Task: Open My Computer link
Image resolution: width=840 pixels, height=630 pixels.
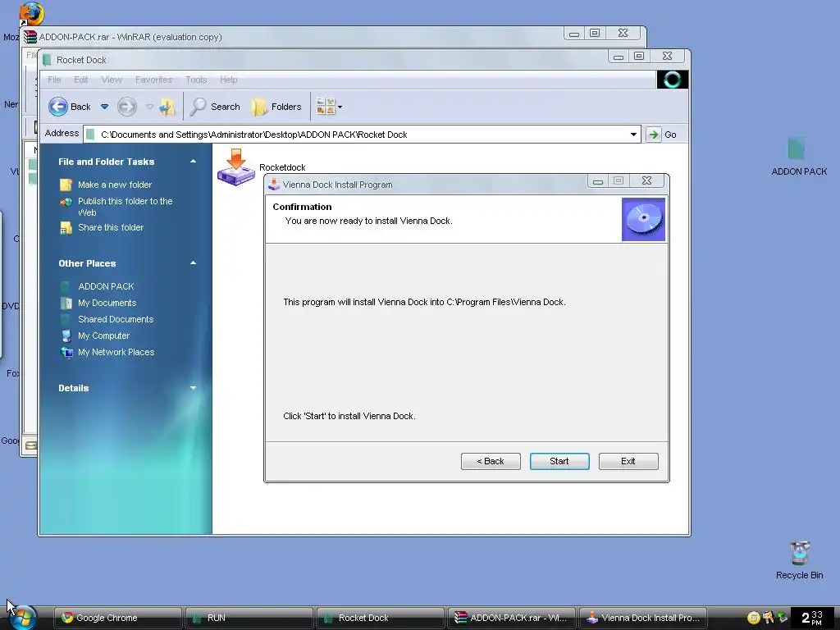Action: 104,336
